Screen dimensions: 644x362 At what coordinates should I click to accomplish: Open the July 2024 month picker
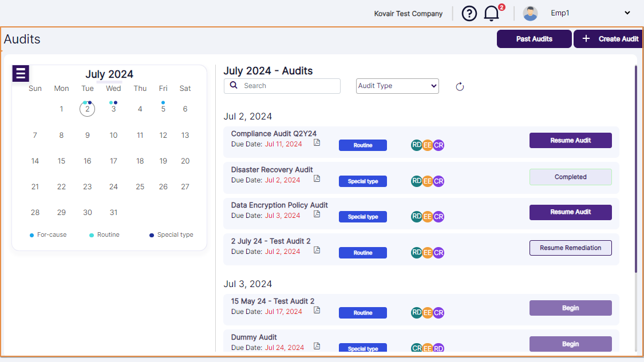click(x=109, y=74)
